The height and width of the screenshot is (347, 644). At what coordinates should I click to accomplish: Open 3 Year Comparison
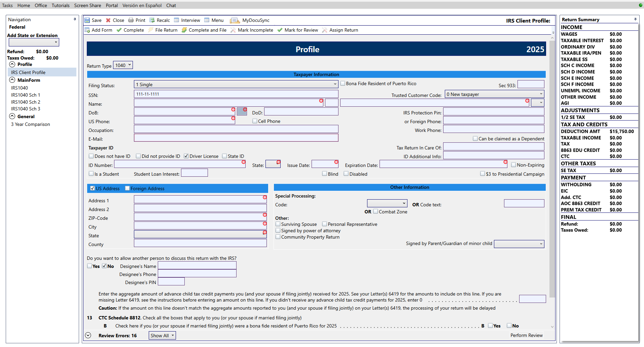30,124
